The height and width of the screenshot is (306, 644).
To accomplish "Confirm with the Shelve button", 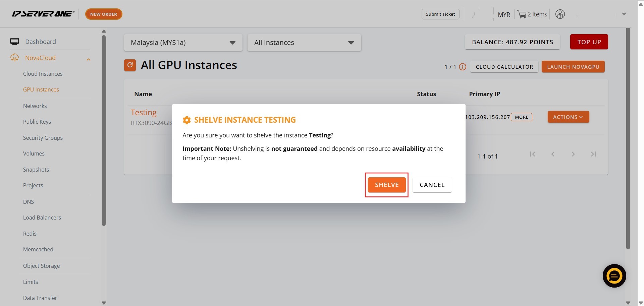I will pos(386,185).
